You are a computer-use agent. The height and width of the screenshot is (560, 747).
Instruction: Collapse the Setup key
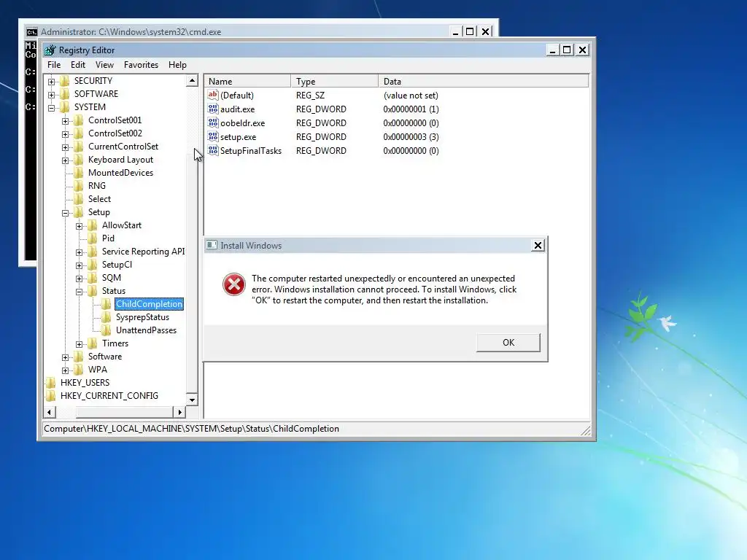(x=65, y=213)
